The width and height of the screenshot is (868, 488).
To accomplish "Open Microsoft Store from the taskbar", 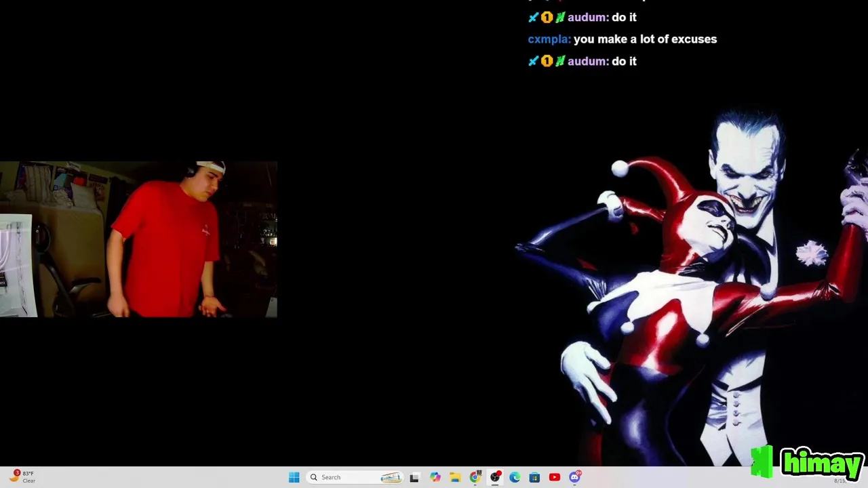I will coord(534,477).
